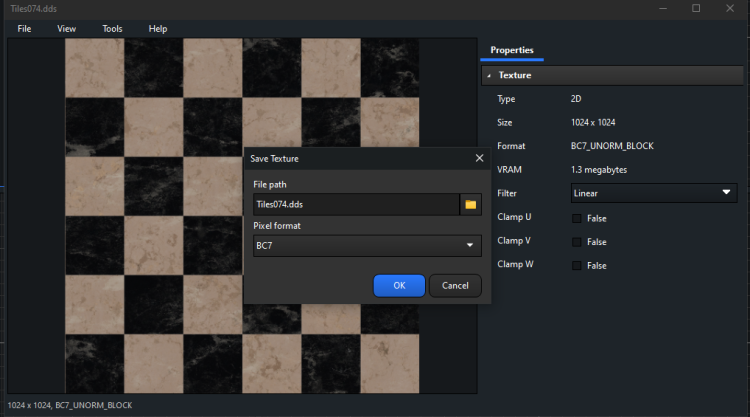Collapse the Texture properties section
The height and width of the screenshot is (417, 750).
point(489,75)
